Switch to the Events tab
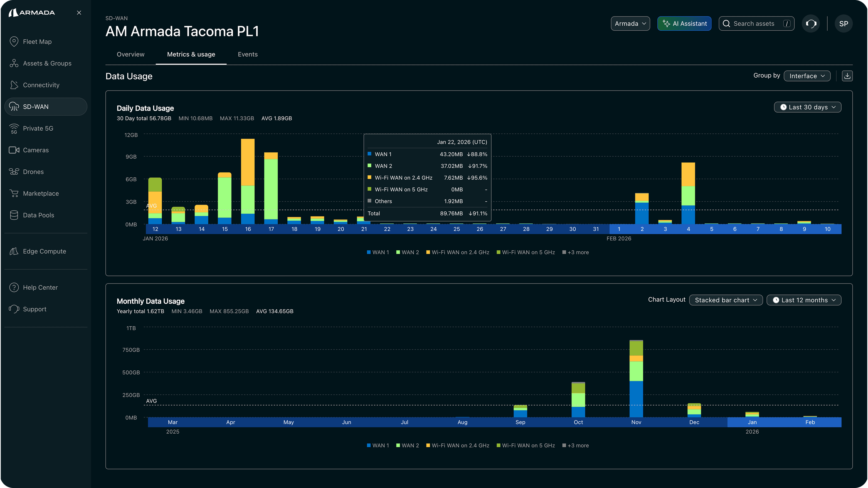The image size is (868, 488). (x=248, y=54)
